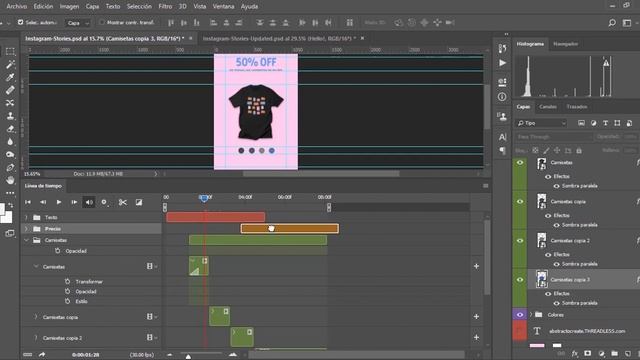Select the Magic Wand tool
This screenshot has height=360, width=640.
[10, 64]
